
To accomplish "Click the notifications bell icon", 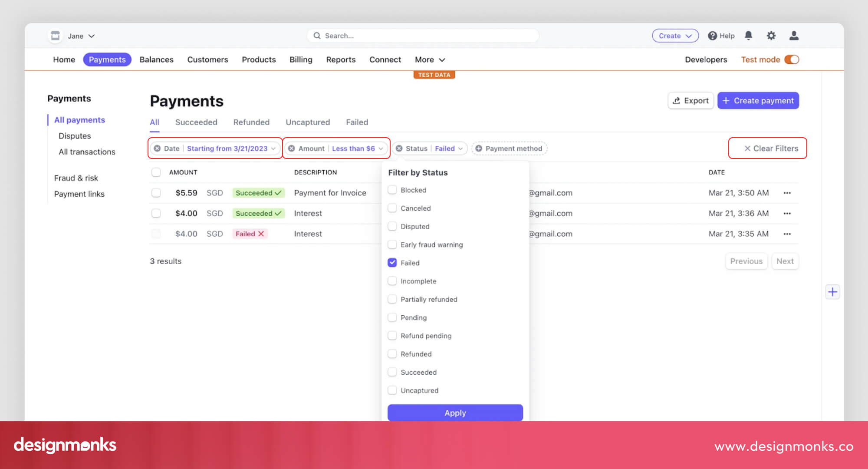I will coord(748,36).
